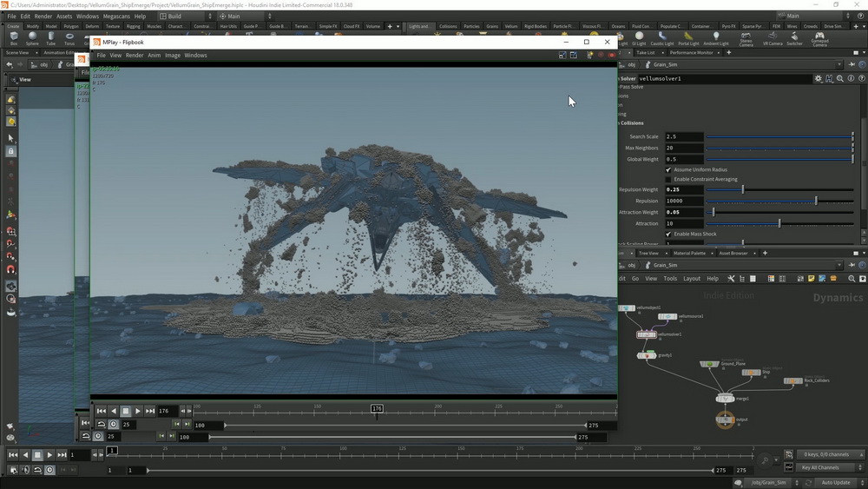Image resolution: width=868 pixels, height=489 pixels.
Task: Adjust the Attraction slider handle
Action: tap(779, 224)
